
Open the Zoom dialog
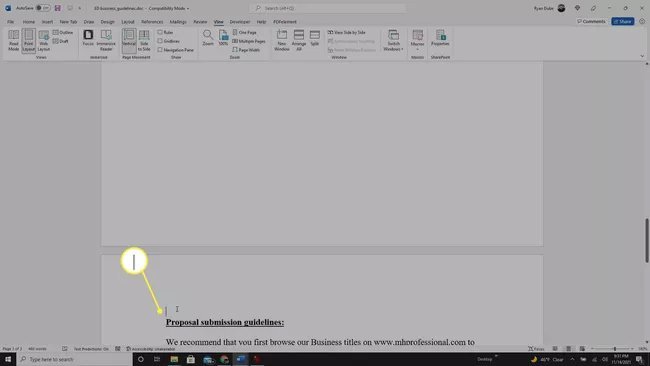(x=208, y=38)
